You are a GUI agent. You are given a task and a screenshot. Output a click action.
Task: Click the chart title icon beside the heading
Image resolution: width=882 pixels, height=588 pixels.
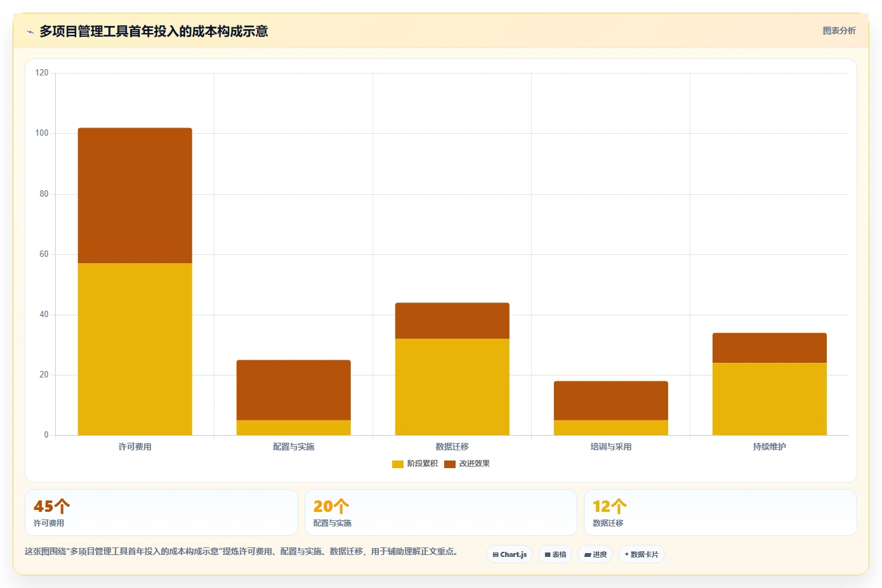(x=30, y=32)
